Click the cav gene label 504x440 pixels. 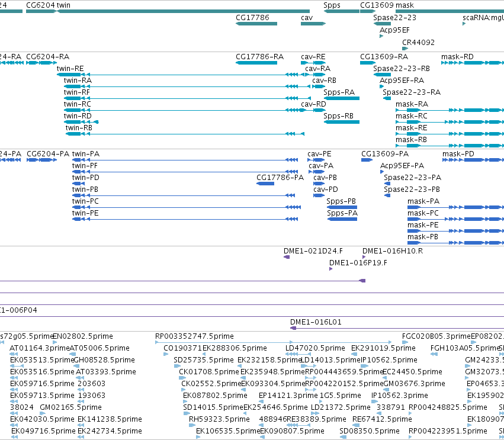(307, 18)
